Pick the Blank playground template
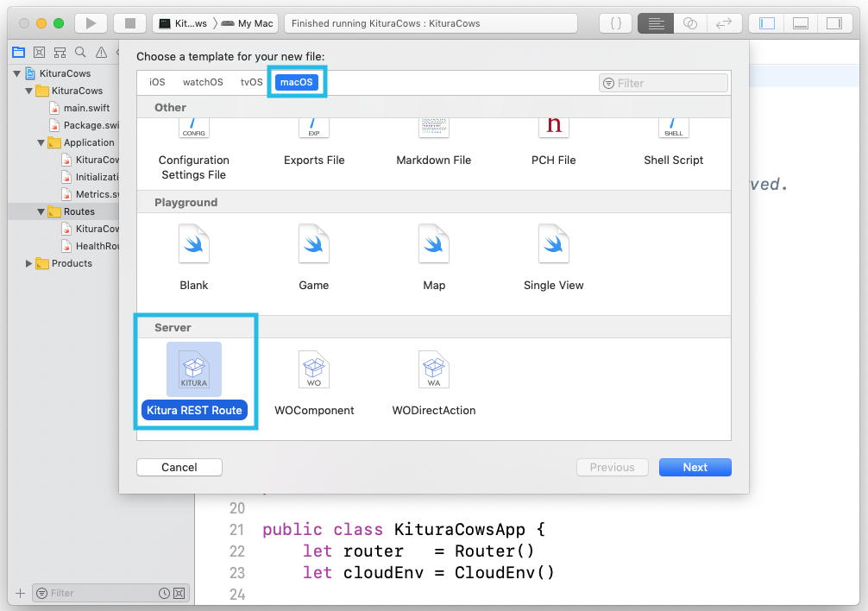This screenshot has width=868, height=611. click(194, 257)
